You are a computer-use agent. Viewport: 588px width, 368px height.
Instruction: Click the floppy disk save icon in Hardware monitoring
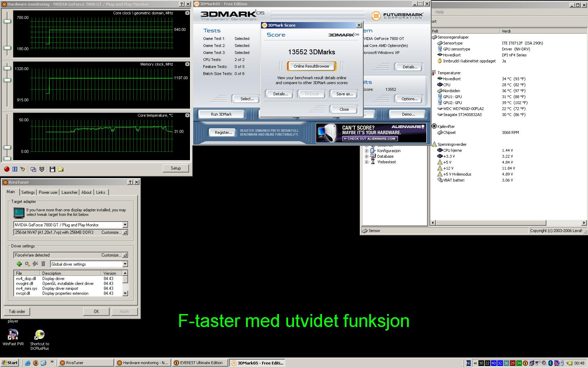[52, 169]
